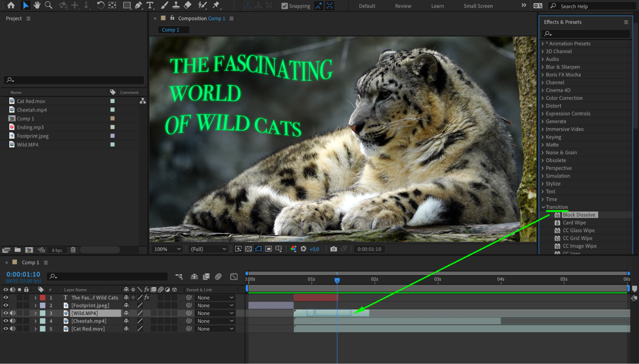Expand the Color Correction effects category
Image resolution: width=639 pixels, height=364 pixels.
(x=564, y=98)
